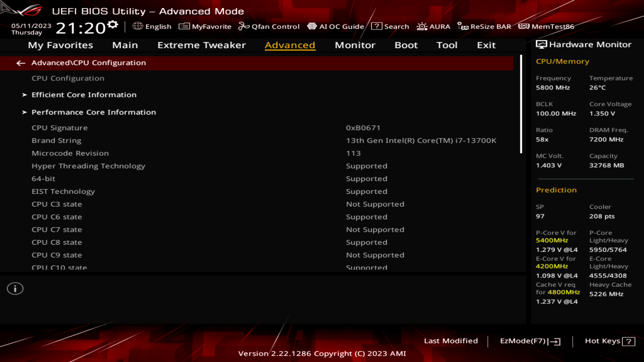Toggle ReSize BAR icon

point(463,26)
